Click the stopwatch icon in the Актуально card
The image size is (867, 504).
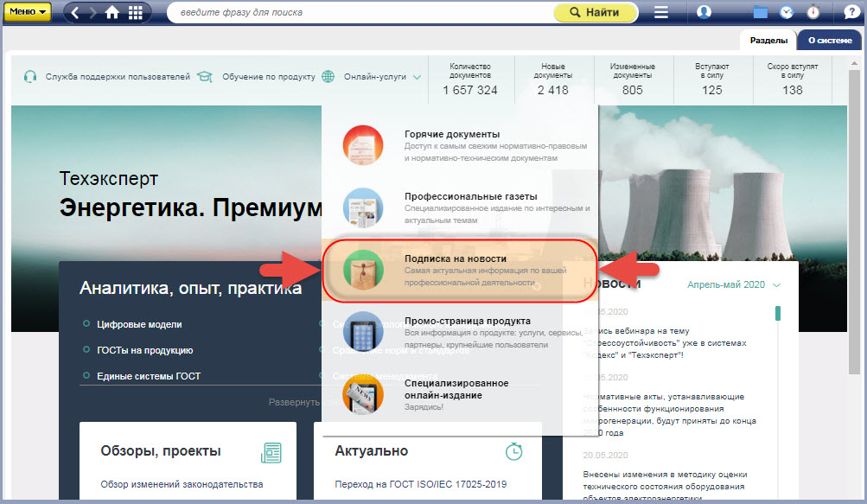tap(513, 451)
